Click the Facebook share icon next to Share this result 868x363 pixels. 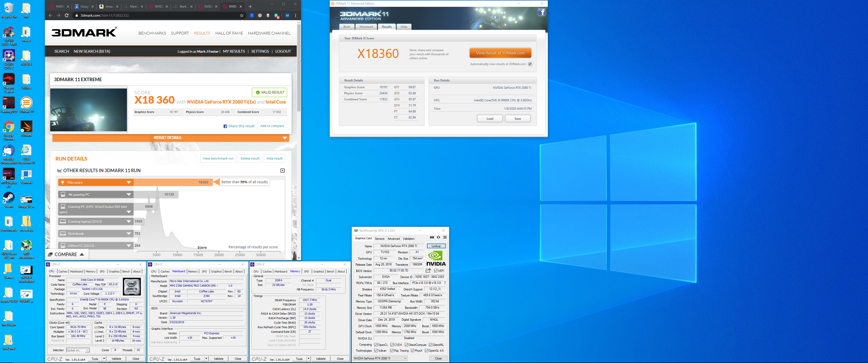click(225, 126)
